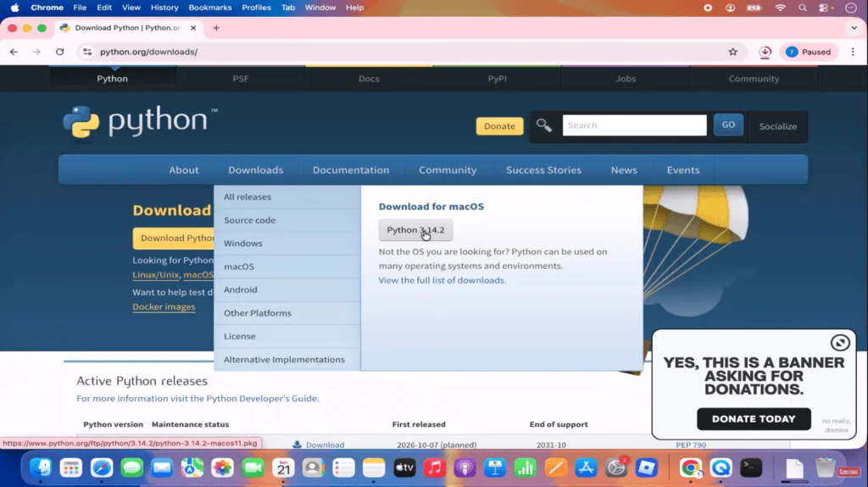Click Spotlight search in menu bar
Image resolution: width=868 pixels, height=487 pixels.
click(x=802, y=8)
